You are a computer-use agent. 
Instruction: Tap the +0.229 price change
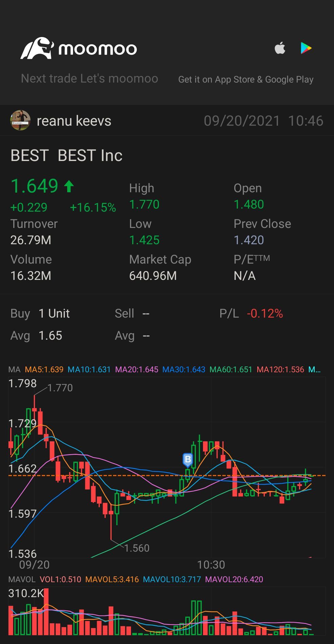coord(29,207)
